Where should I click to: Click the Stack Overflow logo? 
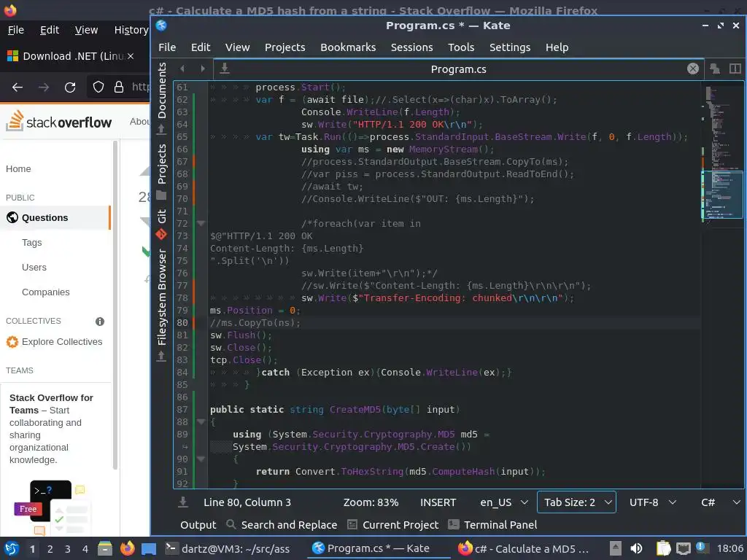[x=58, y=121]
